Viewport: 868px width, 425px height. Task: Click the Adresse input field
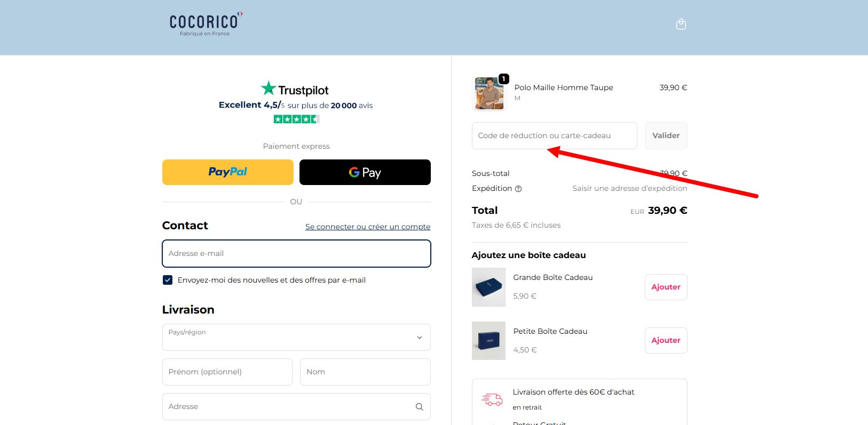[296, 407]
